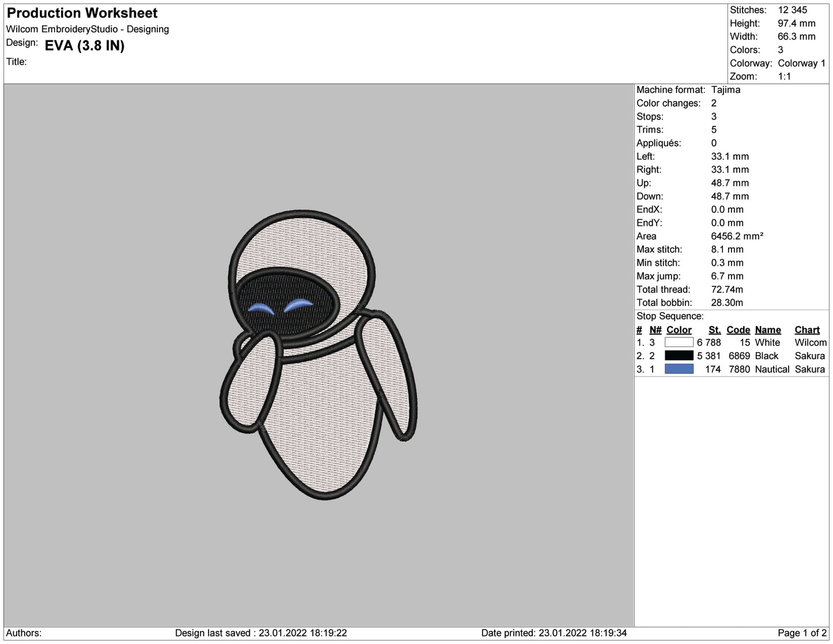Click the 'Color changes:' label
This screenshot has height=644, width=833.
(x=668, y=103)
